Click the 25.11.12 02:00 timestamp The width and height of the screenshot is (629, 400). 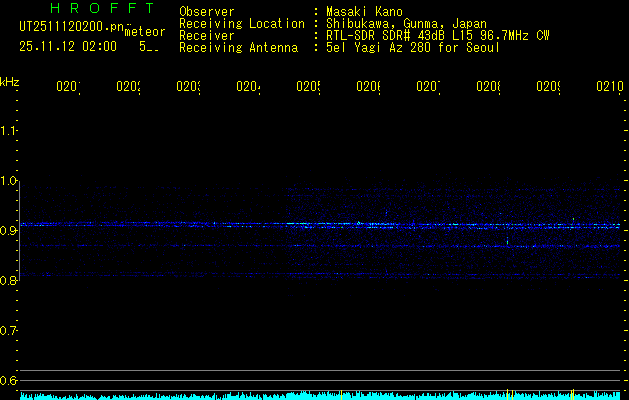[68, 46]
